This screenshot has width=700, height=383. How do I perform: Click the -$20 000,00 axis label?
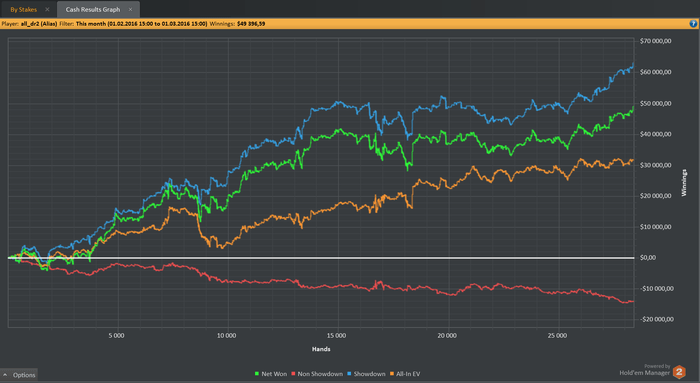(x=656, y=320)
